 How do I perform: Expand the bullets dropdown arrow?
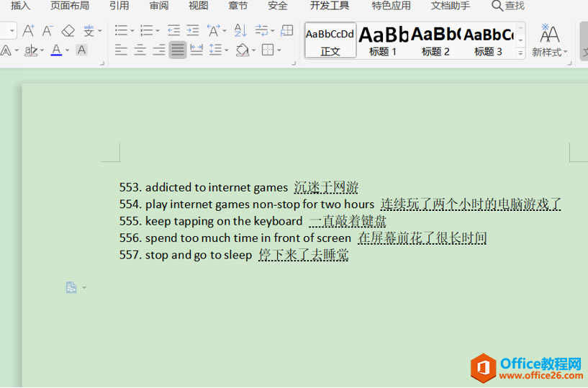click(132, 31)
